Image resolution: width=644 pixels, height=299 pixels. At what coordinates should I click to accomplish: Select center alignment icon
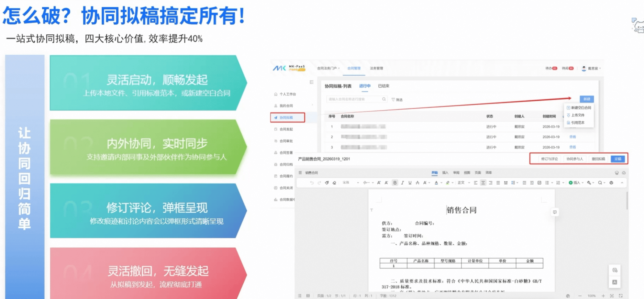(483, 183)
